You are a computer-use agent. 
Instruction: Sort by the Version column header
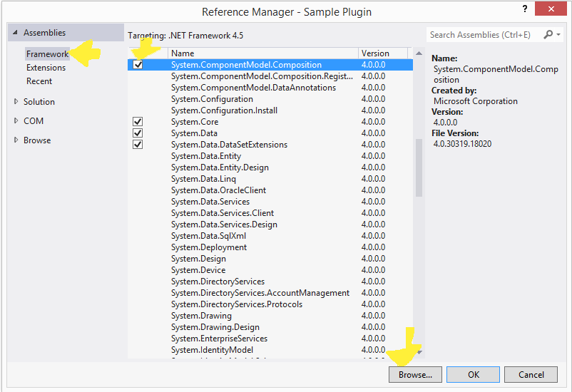coord(383,53)
